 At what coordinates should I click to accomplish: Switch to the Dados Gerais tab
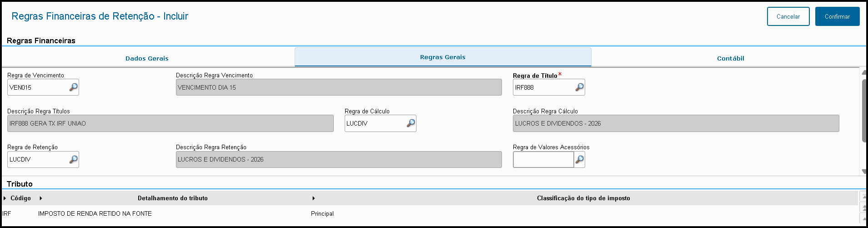click(x=147, y=58)
